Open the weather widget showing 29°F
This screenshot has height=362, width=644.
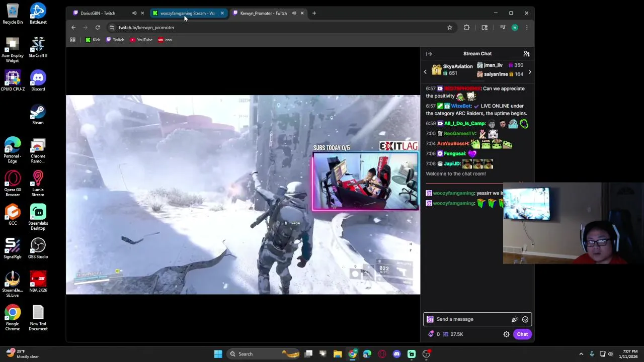coord(23,354)
